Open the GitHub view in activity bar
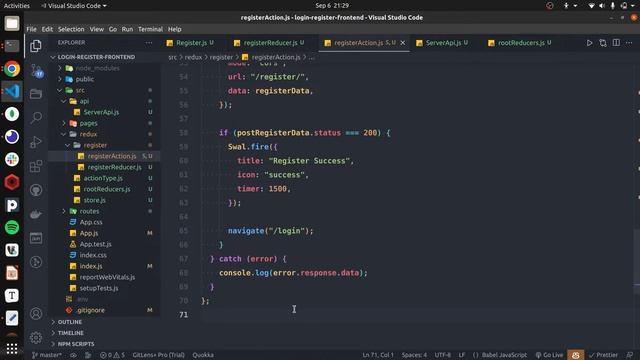640x360 pixels. [36, 190]
